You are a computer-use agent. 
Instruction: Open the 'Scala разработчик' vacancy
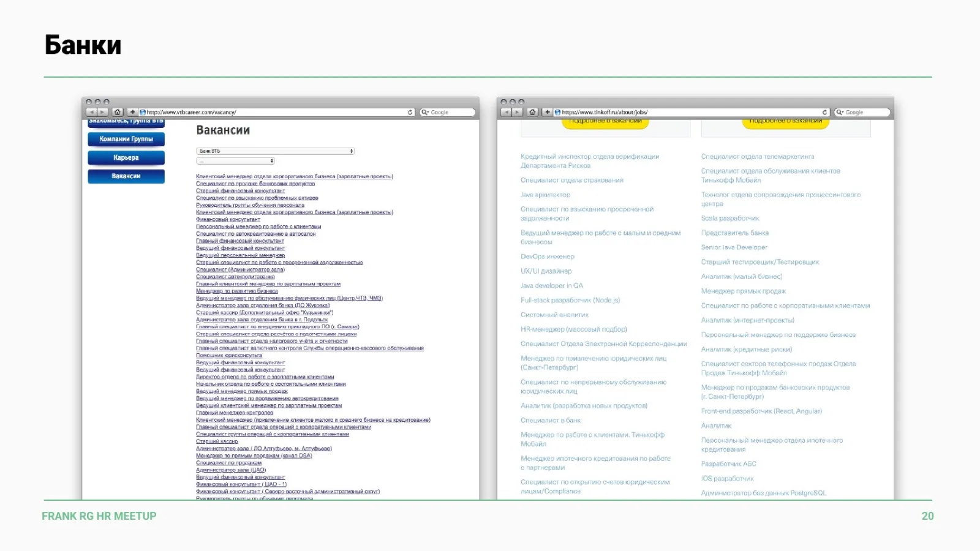click(730, 219)
